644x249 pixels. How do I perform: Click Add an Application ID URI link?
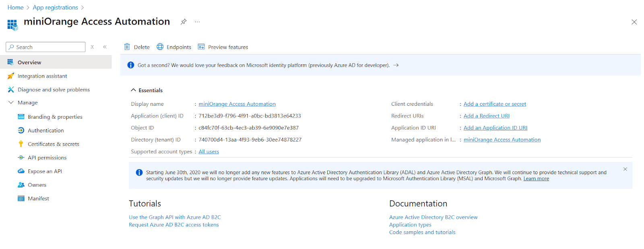click(495, 128)
